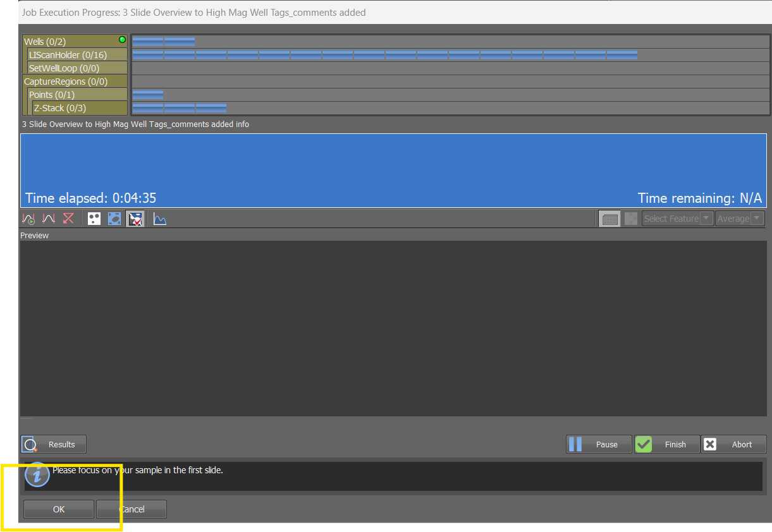
Task: Select the Z-Stack (0/3) task row
Action: (x=80, y=108)
